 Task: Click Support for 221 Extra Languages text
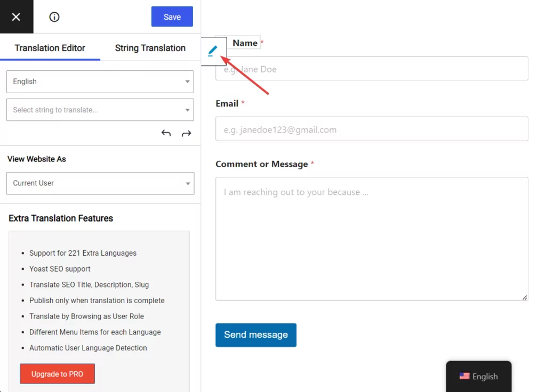point(83,253)
